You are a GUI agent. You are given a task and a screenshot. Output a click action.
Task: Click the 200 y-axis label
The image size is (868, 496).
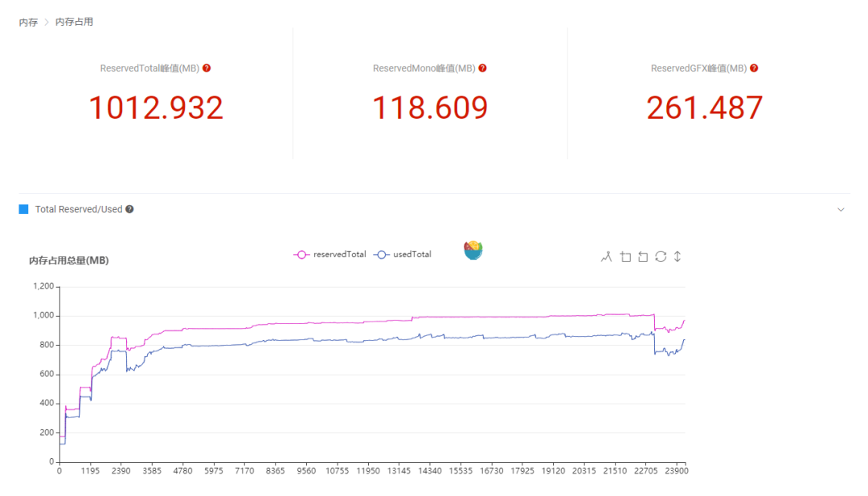click(x=47, y=432)
